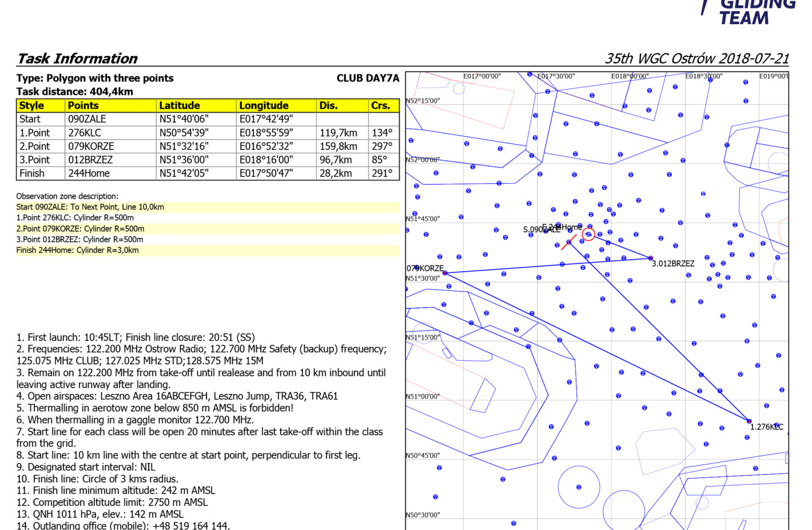Click the Longitude column header
Viewport: 812px width, 530px height.
[263, 105]
